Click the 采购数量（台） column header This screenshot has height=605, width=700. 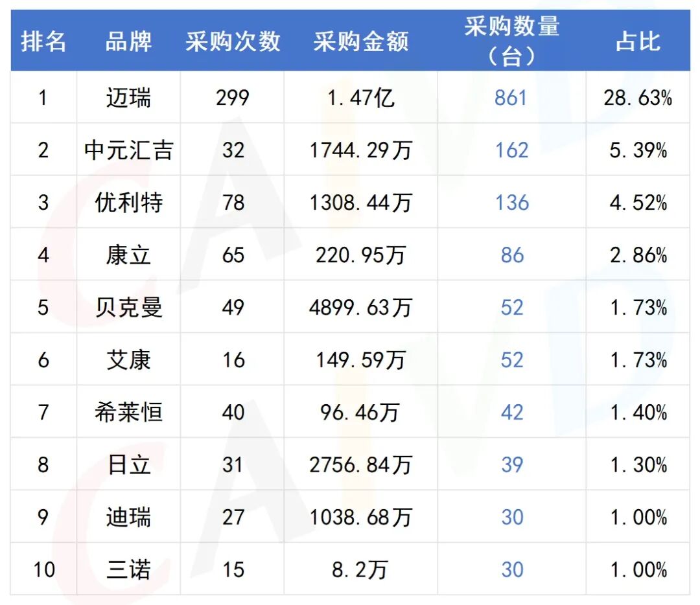tap(511, 41)
